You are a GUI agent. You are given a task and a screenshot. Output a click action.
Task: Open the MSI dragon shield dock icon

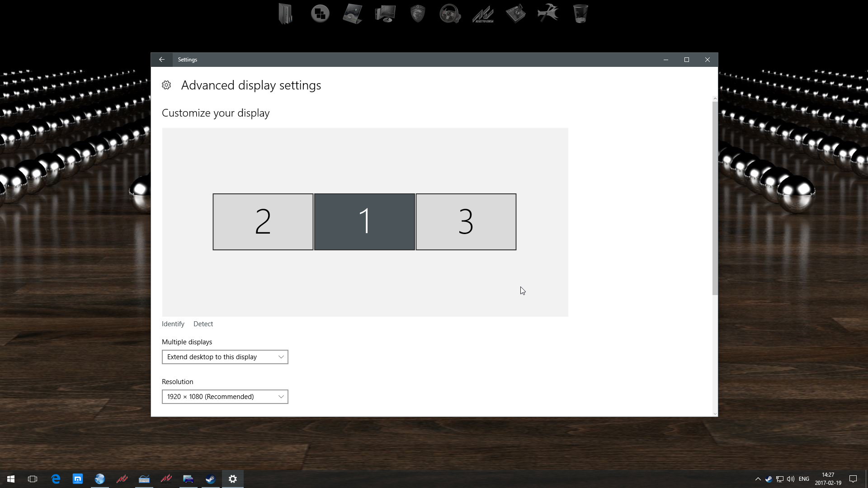(417, 14)
